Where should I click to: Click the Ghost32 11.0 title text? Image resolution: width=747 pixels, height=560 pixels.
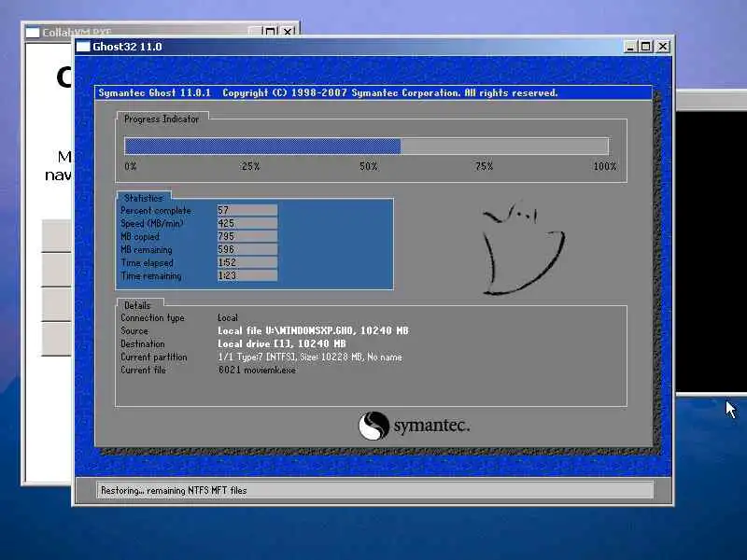127,47
